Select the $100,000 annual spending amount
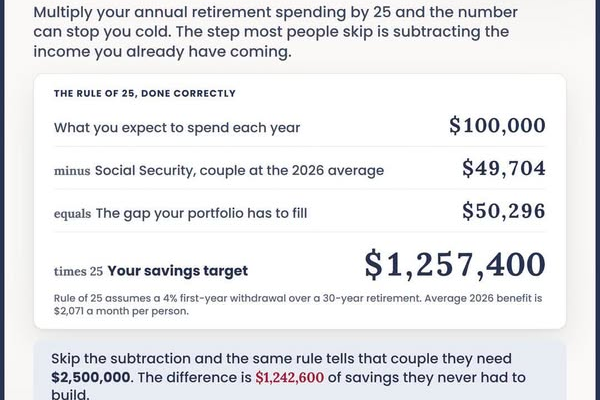600x400 pixels. point(497,126)
